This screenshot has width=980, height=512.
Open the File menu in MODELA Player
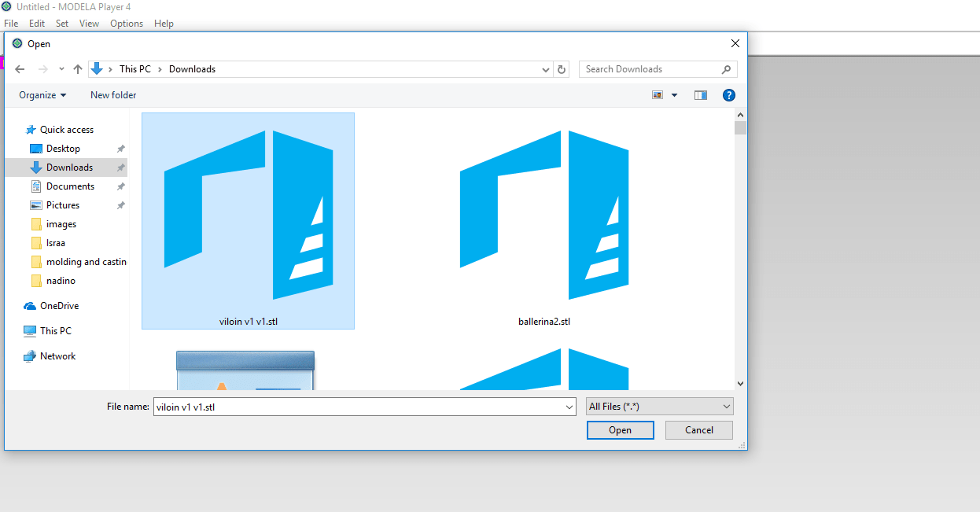[x=11, y=24]
